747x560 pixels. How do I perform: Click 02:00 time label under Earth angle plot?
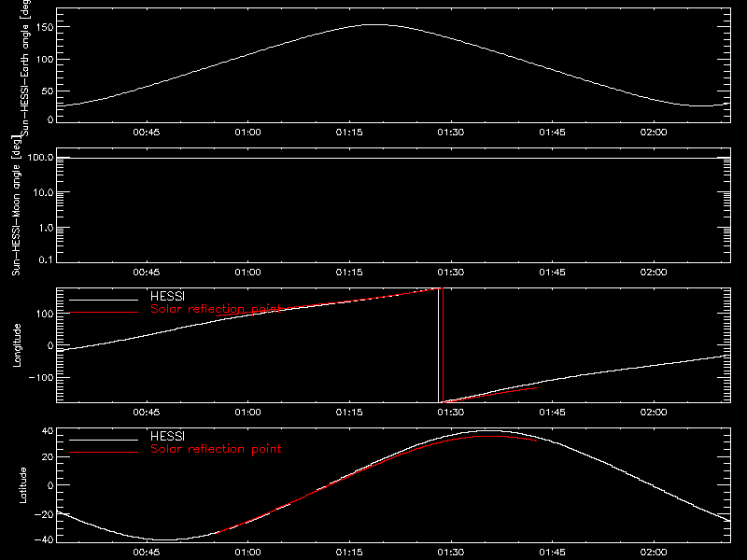coord(654,132)
